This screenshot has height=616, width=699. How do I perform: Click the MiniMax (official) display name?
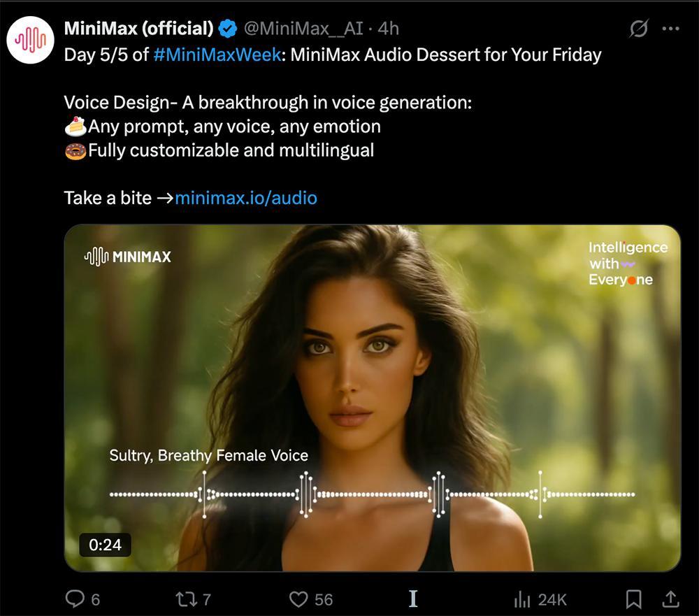click(x=138, y=29)
